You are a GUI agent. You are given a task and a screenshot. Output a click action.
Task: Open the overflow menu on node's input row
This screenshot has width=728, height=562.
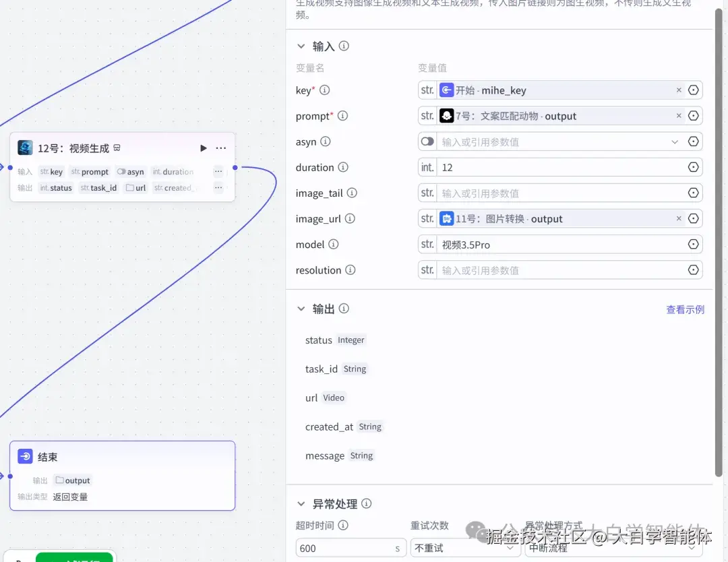pyautogui.click(x=218, y=171)
